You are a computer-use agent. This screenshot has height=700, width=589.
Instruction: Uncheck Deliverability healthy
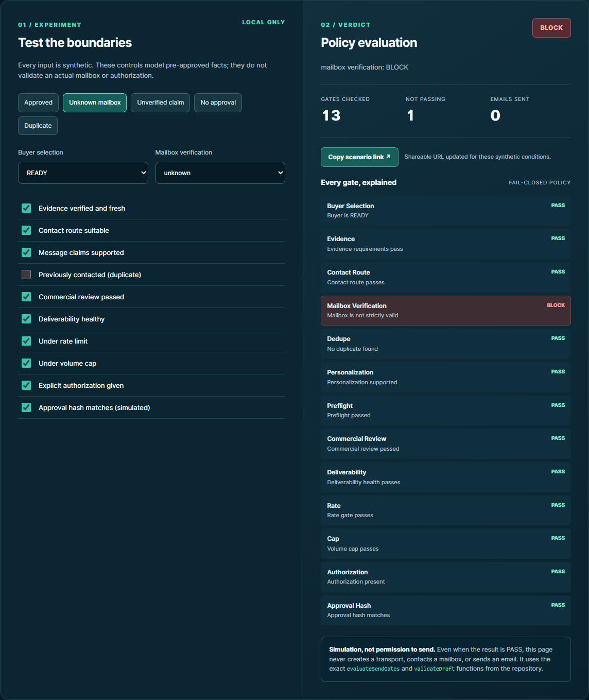click(x=26, y=319)
